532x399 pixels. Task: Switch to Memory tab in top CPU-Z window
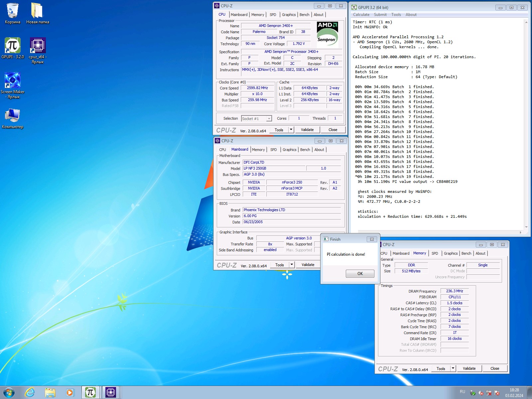[258, 15]
